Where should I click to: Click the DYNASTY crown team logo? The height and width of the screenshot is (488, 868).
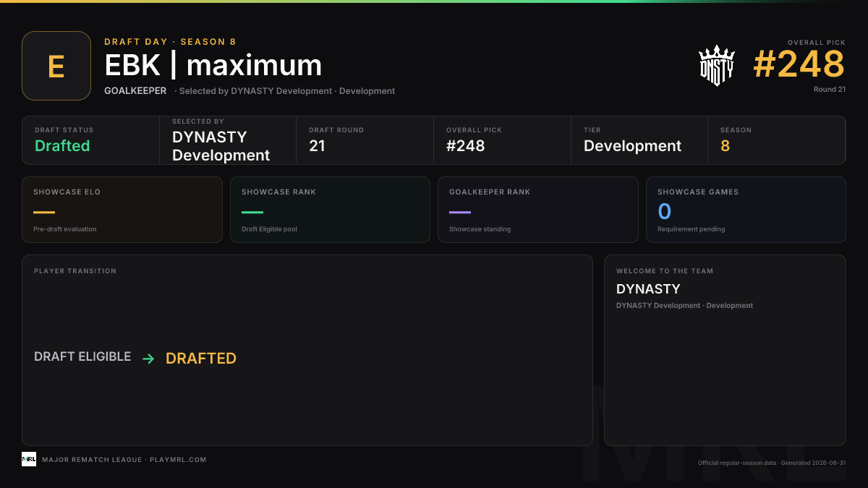click(716, 66)
